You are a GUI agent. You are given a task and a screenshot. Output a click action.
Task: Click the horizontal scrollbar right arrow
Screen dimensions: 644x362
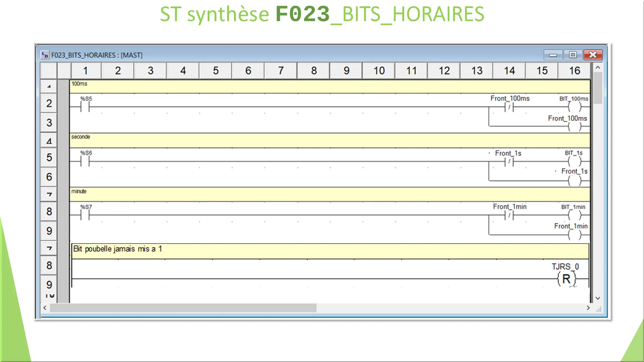pyautogui.click(x=589, y=308)
